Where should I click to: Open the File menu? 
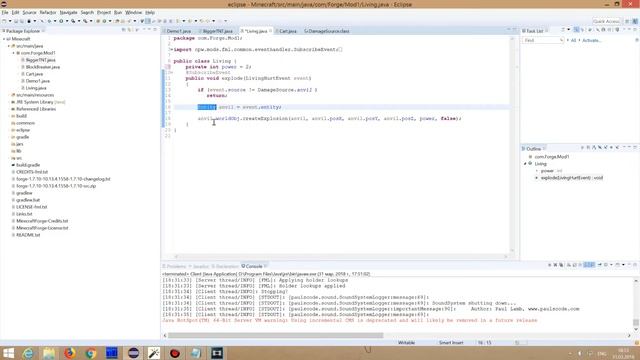coord(5,13)
